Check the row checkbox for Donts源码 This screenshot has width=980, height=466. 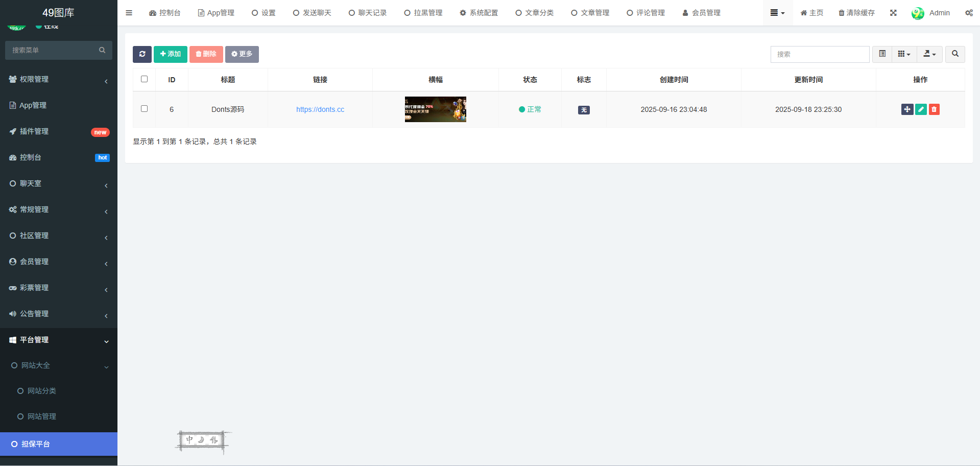(x=144, y=109)
